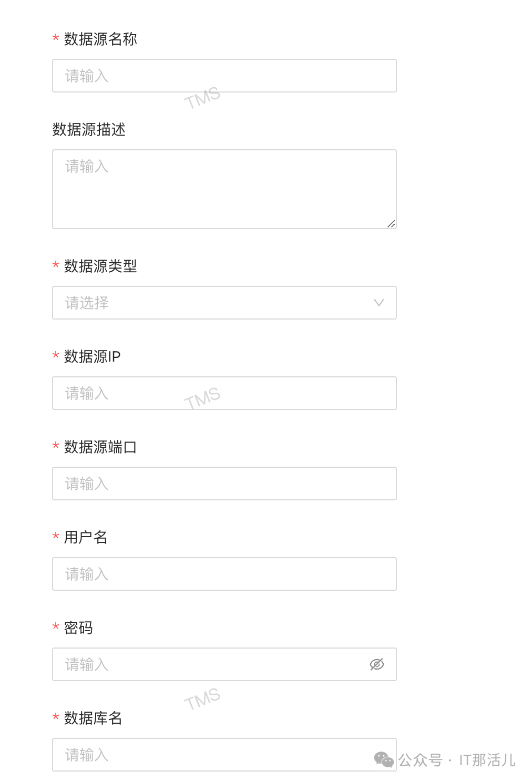Image resolution: width=532 pixels, height=781 pixels.
Task: Select the 数据源端口 input box
Action: tap(224, 484)
